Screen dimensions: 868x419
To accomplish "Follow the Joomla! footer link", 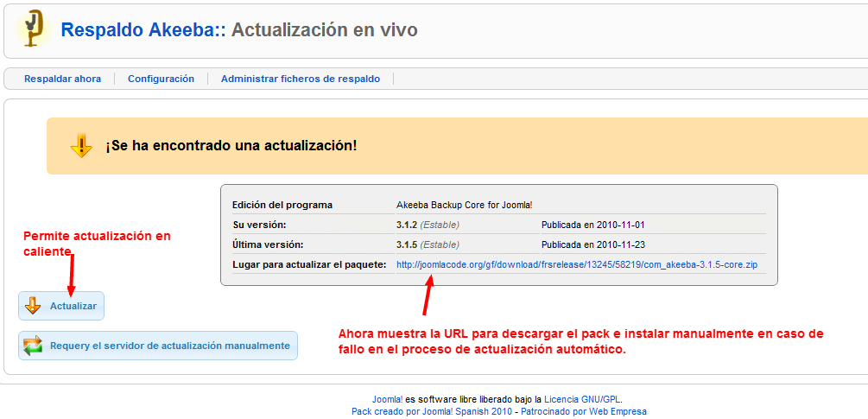I will point(388,399).
